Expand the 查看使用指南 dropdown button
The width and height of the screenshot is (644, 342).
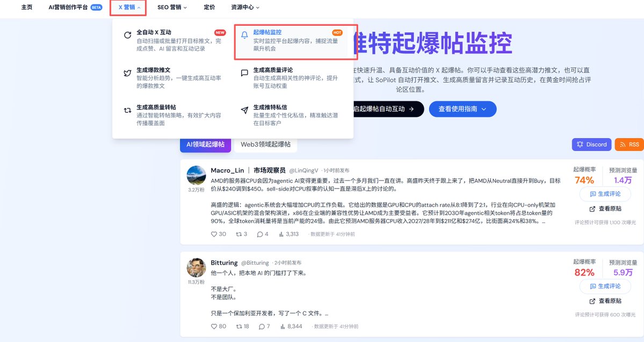(x=462, y=109)
